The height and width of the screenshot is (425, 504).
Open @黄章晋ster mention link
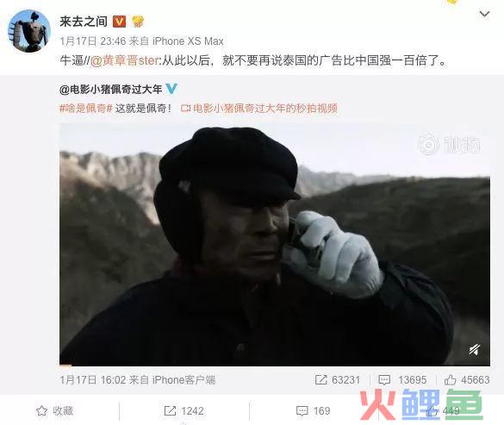click(124, 60)
